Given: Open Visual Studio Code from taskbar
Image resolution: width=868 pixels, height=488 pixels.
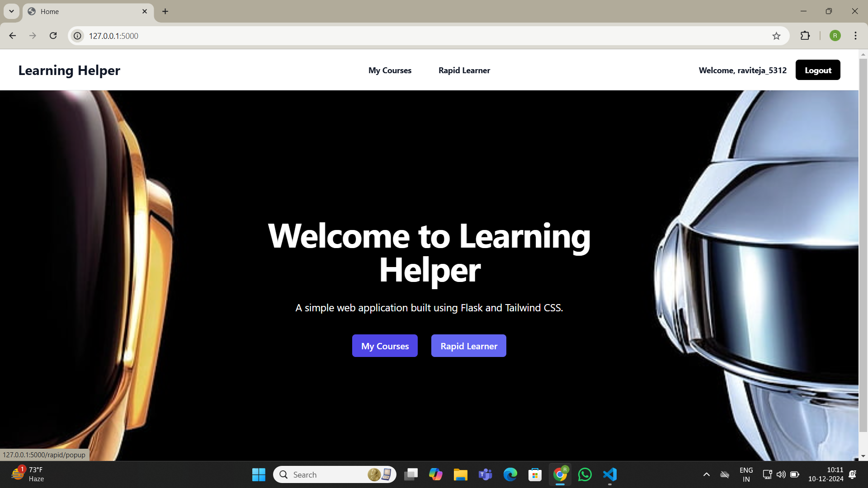Looking at the screenshot, I should point(609,474).
